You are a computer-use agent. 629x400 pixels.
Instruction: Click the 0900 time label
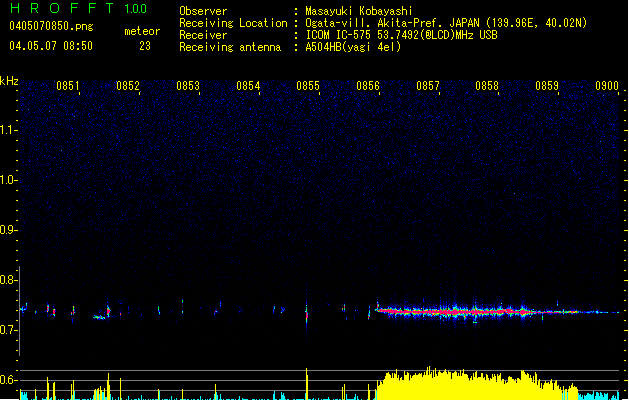pos(607,87)
